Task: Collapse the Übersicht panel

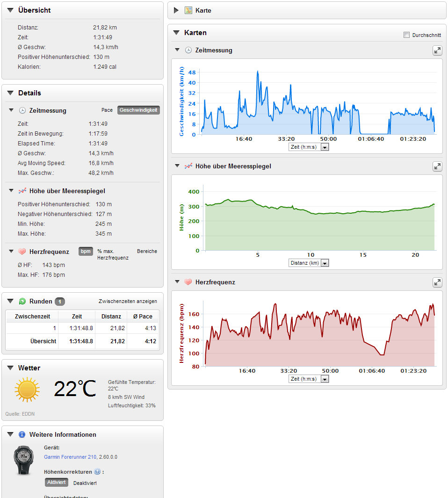Action: coord(10,10)
